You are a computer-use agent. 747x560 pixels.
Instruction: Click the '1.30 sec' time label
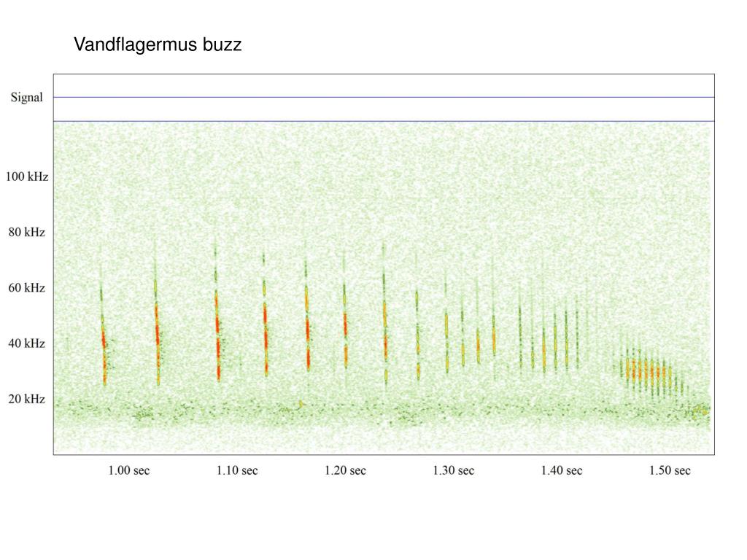(x=454, y=470)
